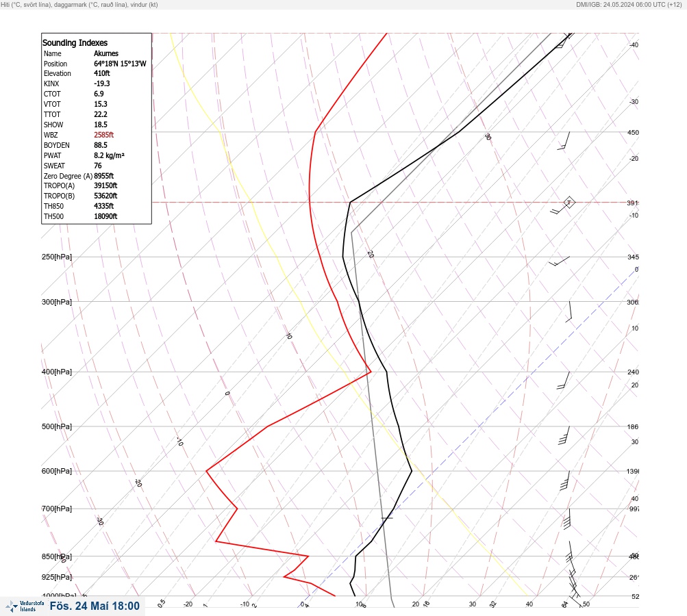Click the 'Sounding Indexes' heading

(x=75, y=43)
